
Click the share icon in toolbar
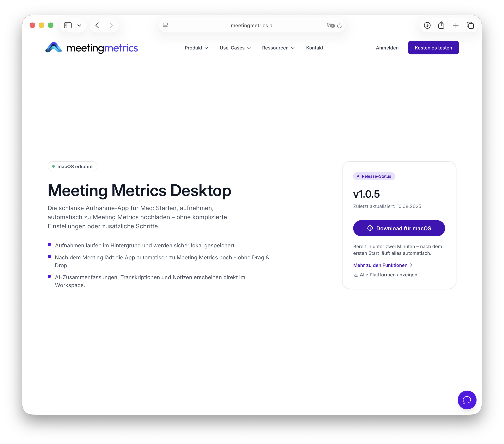[441, 25]
